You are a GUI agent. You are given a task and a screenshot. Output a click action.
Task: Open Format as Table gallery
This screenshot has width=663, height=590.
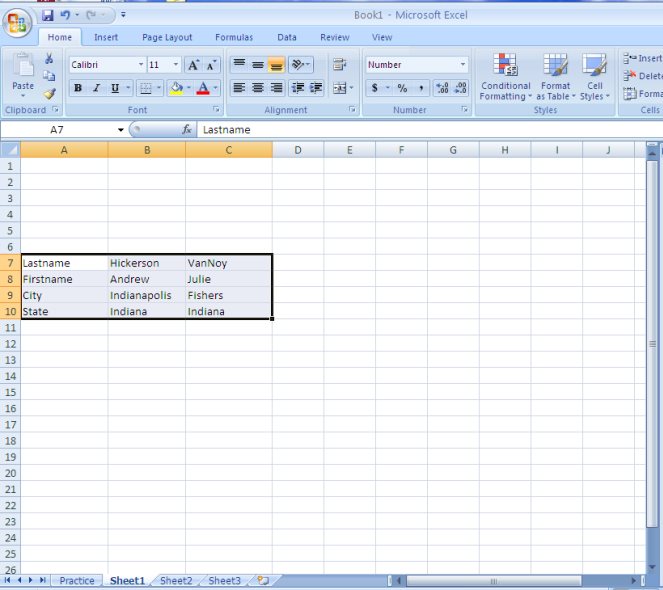[556, 77]
